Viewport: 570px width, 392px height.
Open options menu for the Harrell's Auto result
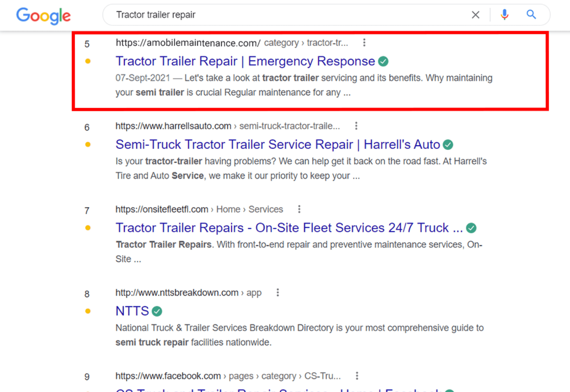point(356,126)
